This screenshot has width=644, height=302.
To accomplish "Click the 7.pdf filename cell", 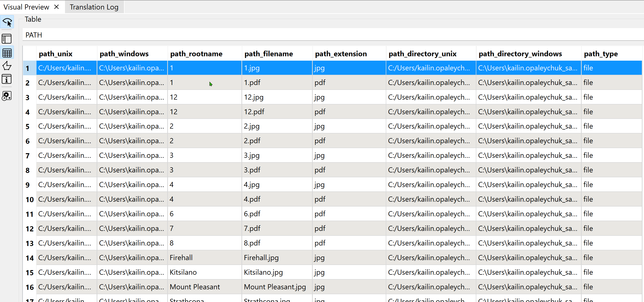I will [277, 228].
